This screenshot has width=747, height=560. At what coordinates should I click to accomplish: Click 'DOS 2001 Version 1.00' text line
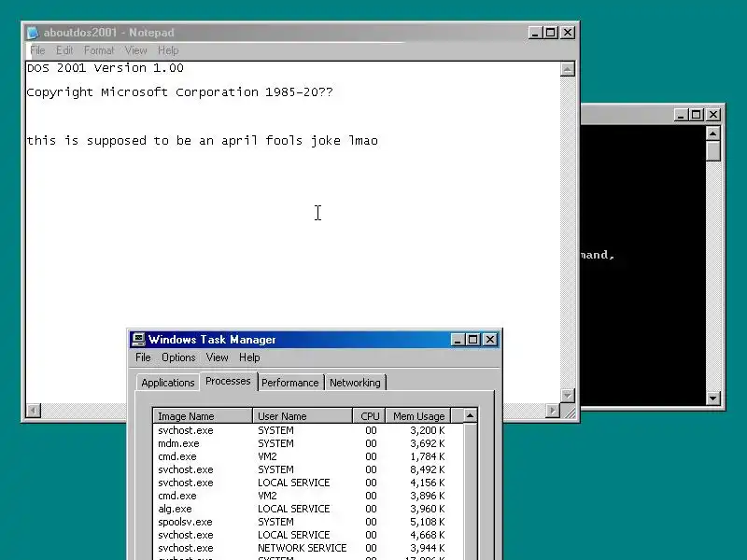(105, 68)
